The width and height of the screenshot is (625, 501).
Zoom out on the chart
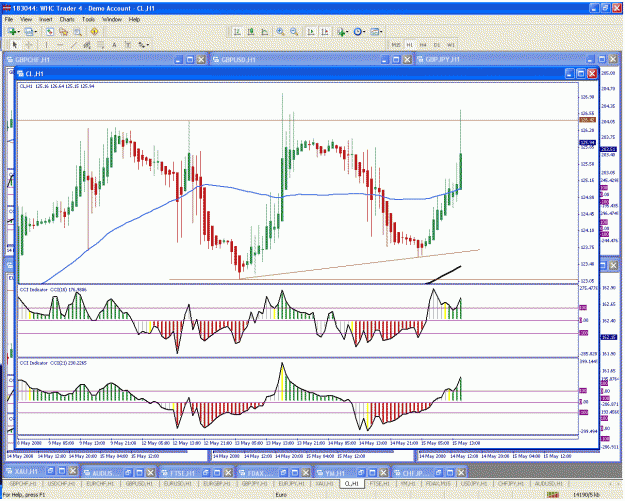pos(294,31)
